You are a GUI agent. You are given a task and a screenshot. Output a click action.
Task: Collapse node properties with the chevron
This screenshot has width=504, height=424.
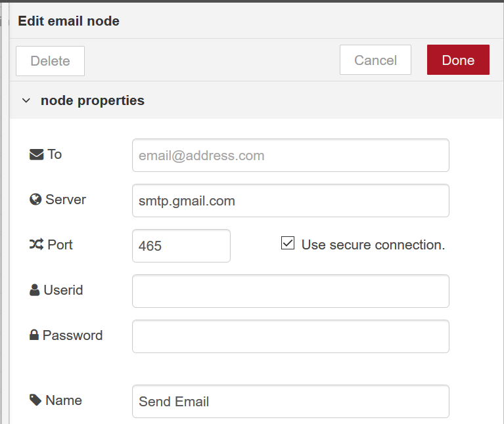(x=26, y=100)
